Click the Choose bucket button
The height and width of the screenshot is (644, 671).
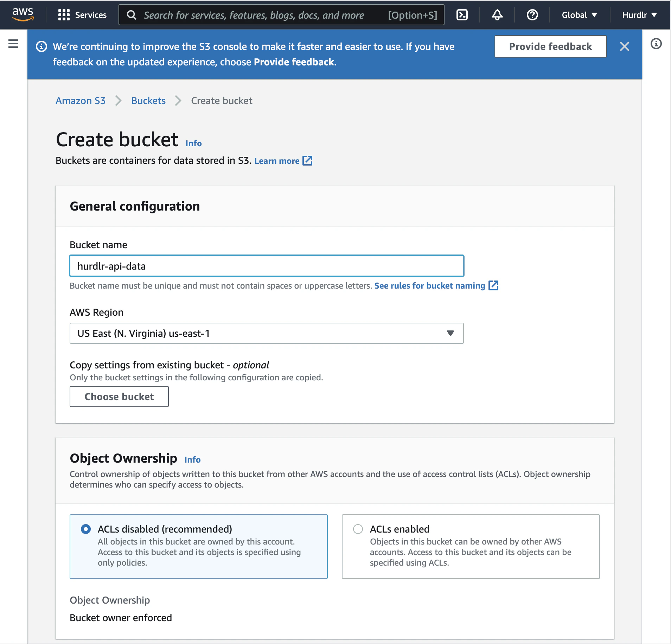(x=119, y=397)
